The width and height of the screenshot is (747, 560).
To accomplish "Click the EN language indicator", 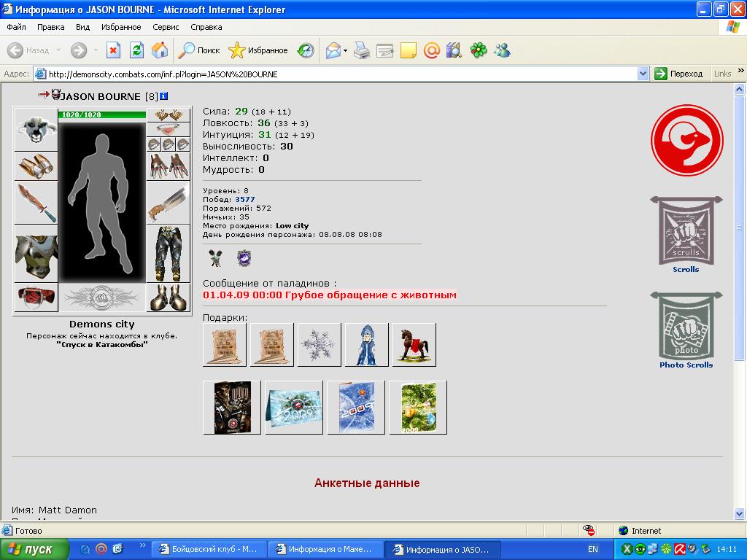I will coord(592,549).
